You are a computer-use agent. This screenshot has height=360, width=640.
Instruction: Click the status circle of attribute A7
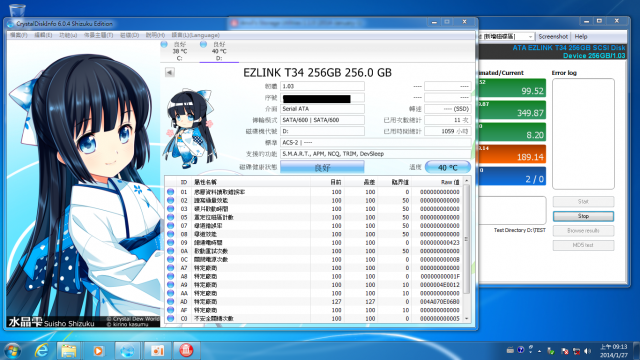point(171,268)
